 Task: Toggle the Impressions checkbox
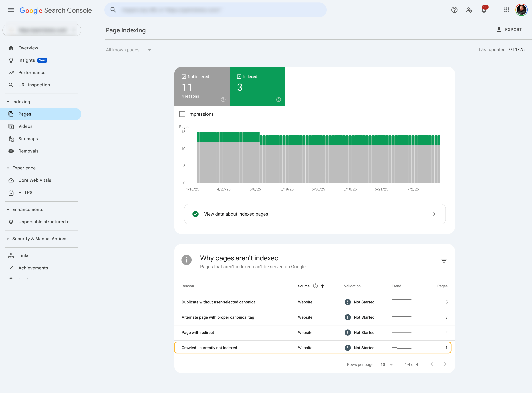click(x=182, y=114)
